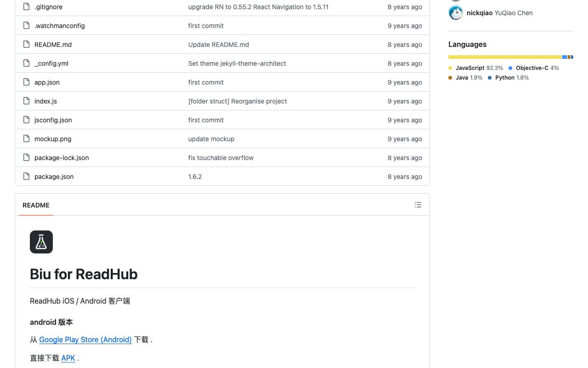Select the README tab
The image size is (588, 368).
click(x=36, y=205)
